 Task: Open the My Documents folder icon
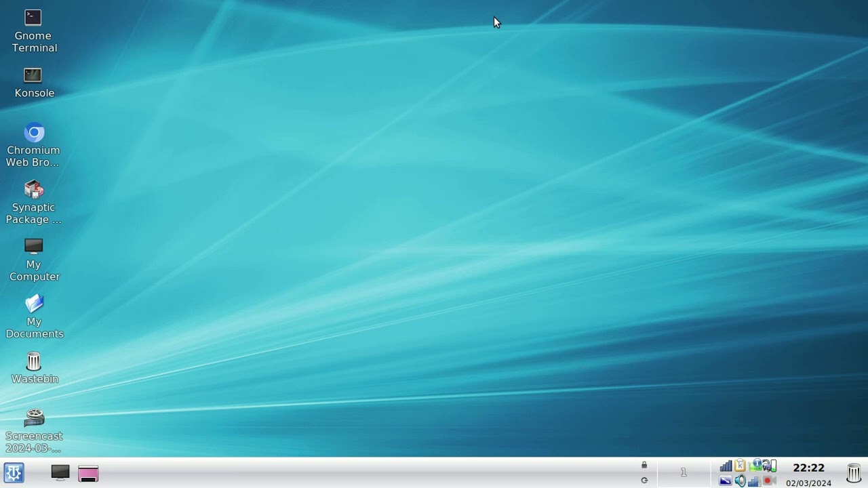tap(34, 304)
